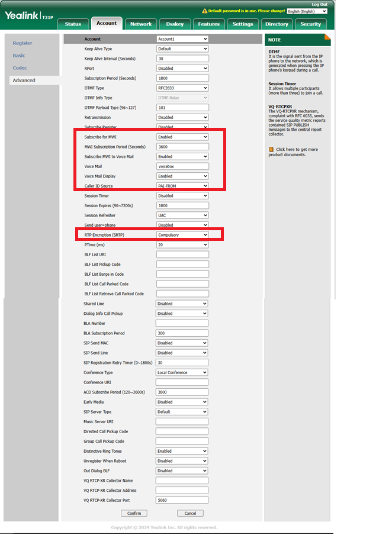Click the Yealink logo
Viewport: 392px width, 551px height.
[28, 15]
